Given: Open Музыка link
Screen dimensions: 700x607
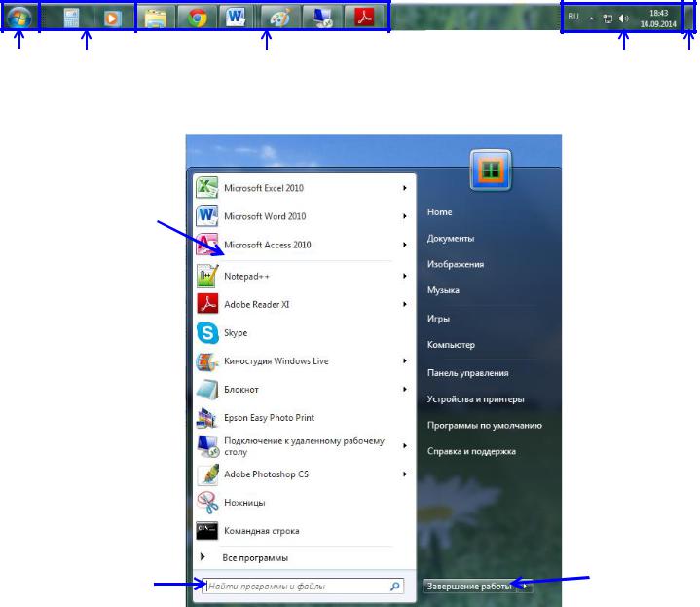Looking at the screenshot, I should pos(443,290).
